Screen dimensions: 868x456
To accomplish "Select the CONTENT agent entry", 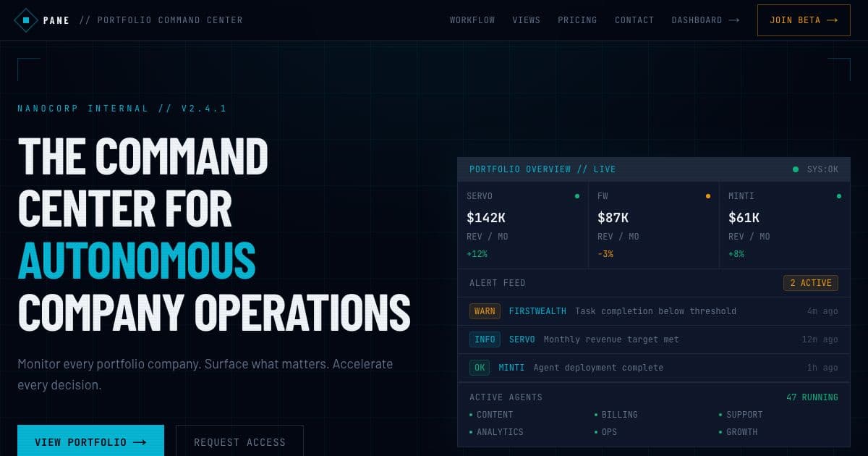I will (x=491, y=415).
